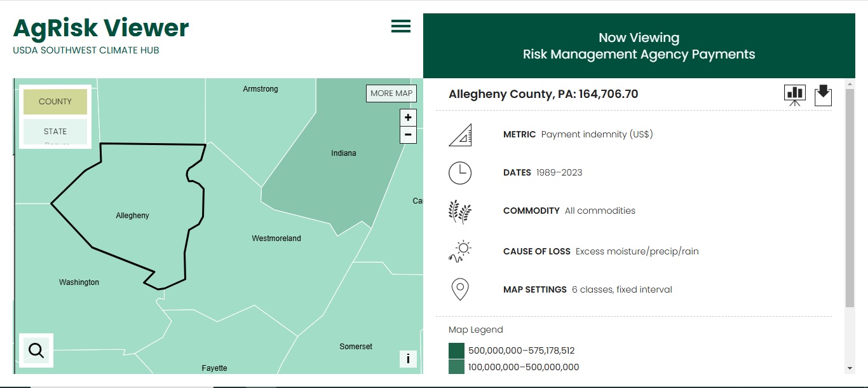The image size is (868, 388).
Task: Click the MORE MAP button
Action: [391, 93]
